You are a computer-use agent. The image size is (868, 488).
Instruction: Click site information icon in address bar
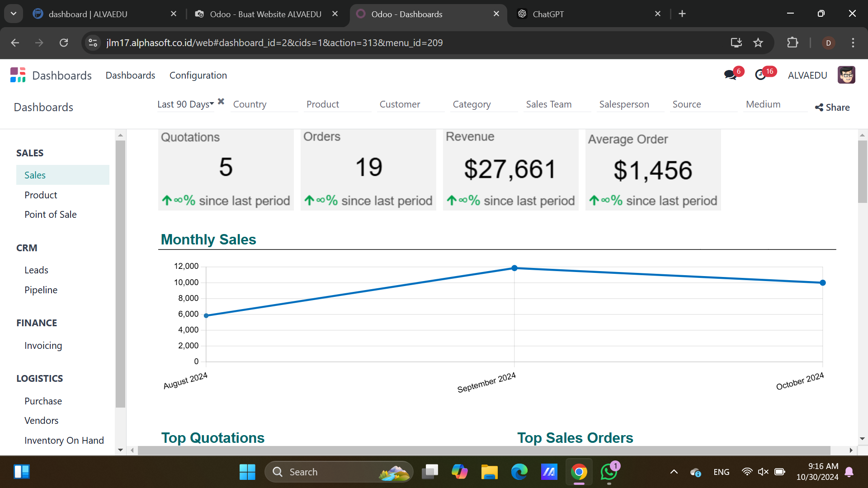tap(93, 42)
